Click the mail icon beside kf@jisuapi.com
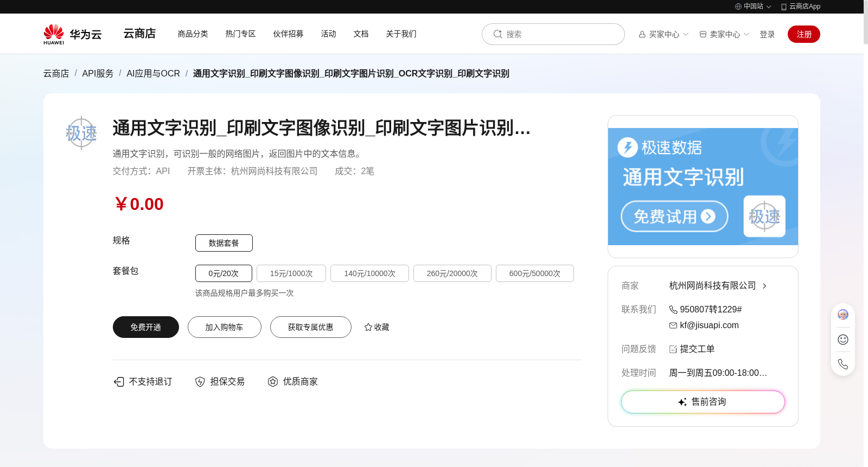Image resolution: width=868 pixels, height=467 pixels. point(673,325)
